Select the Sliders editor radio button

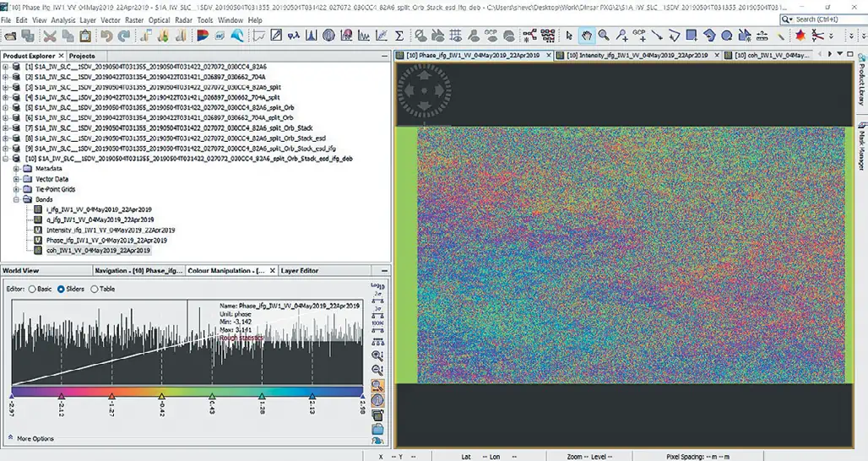tap(62, 289)
